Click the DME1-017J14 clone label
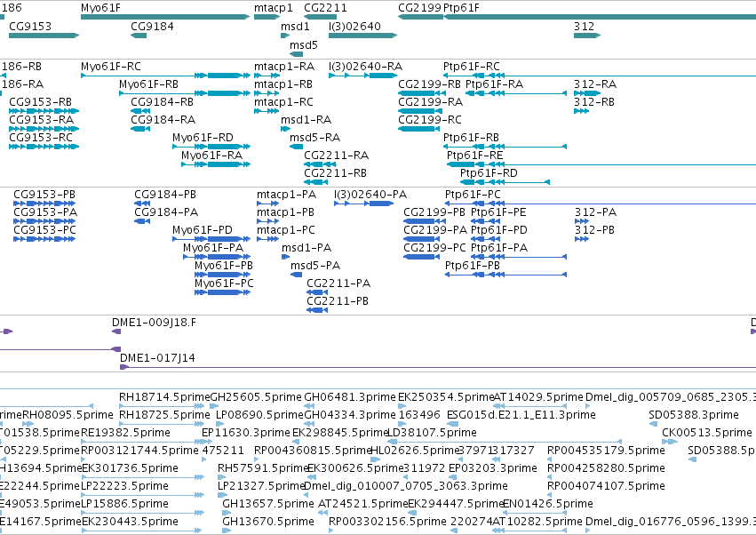Image resolution: width=756 pixels, height=535 pixels. pyautogui.click(x=157, y=358)
